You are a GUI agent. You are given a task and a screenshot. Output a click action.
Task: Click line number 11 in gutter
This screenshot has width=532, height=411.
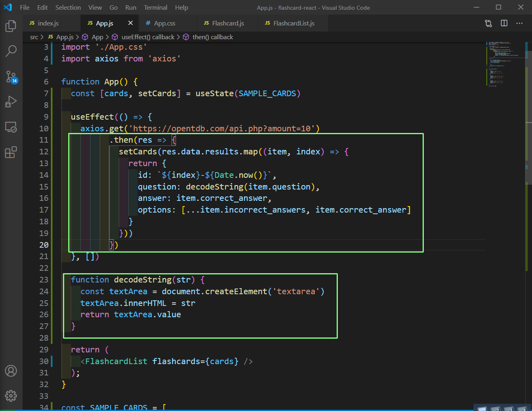[44, 140]
